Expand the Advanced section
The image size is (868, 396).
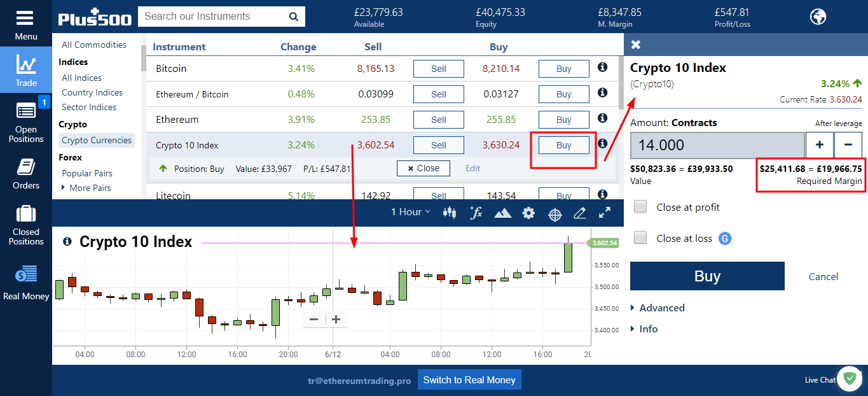point(658,308)
